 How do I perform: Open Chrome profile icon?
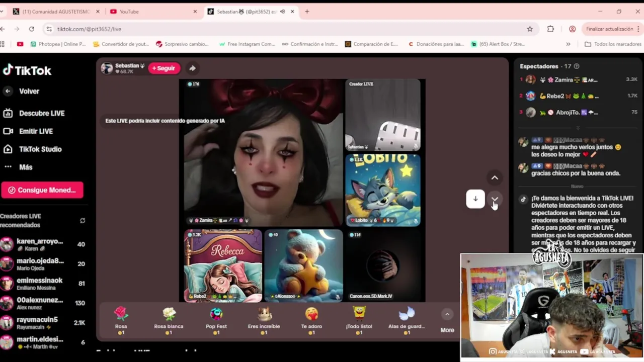pyautogui.click(x=572, y=29)
